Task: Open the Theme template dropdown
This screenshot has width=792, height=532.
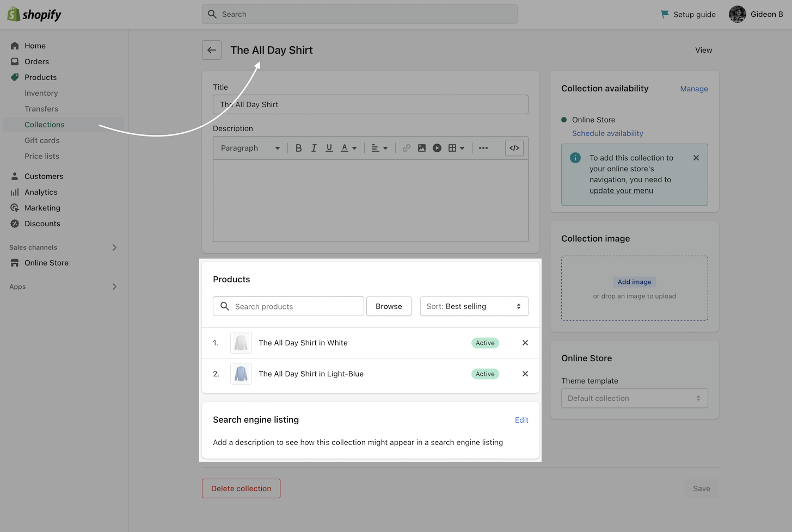Action: pyautogui.click(x=634, y=398)
